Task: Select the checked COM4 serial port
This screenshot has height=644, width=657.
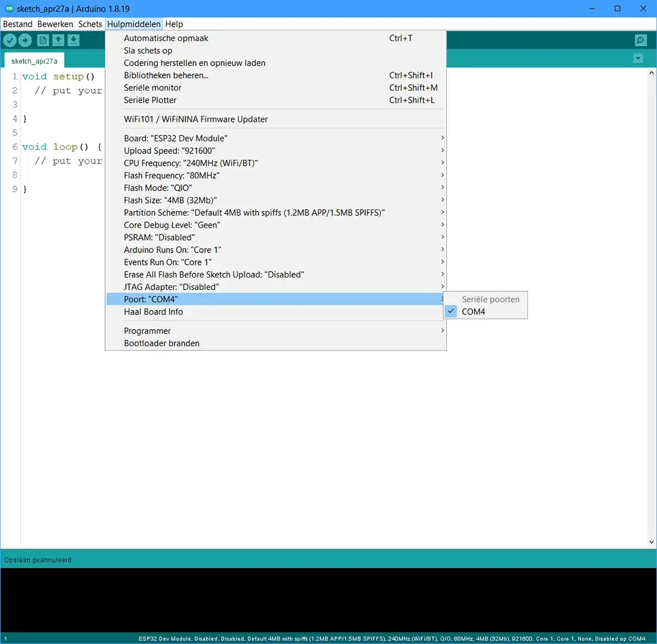Action: click(473, 312)
